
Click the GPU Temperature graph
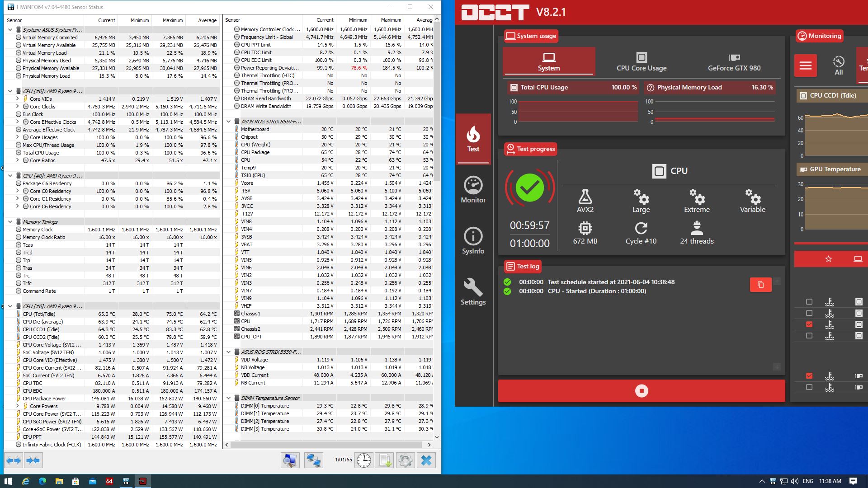click(x=836, y=207)
